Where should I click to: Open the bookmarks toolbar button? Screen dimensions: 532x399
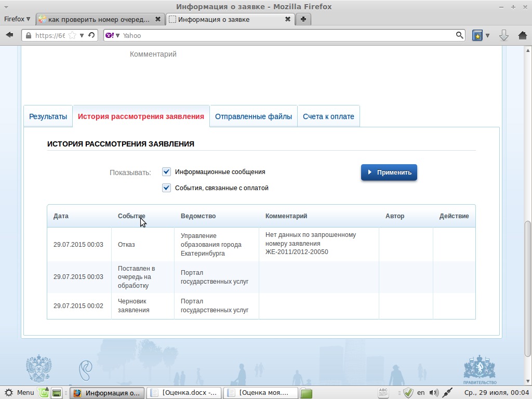click(477, 36)
